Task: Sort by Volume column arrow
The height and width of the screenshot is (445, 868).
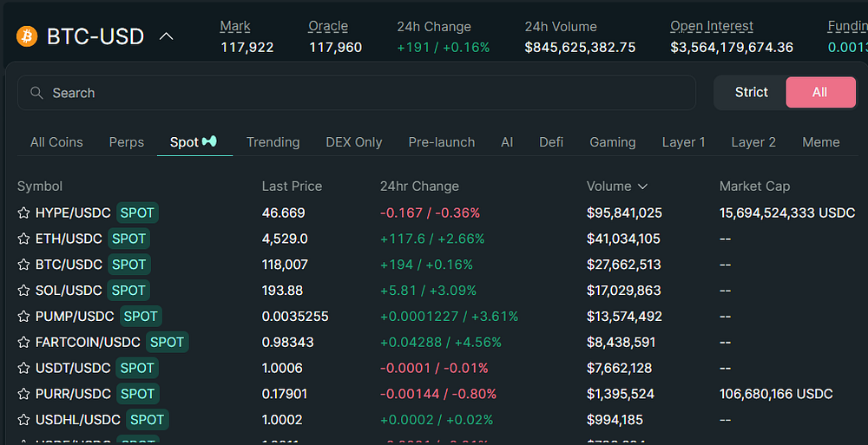Action: point(642,187)
